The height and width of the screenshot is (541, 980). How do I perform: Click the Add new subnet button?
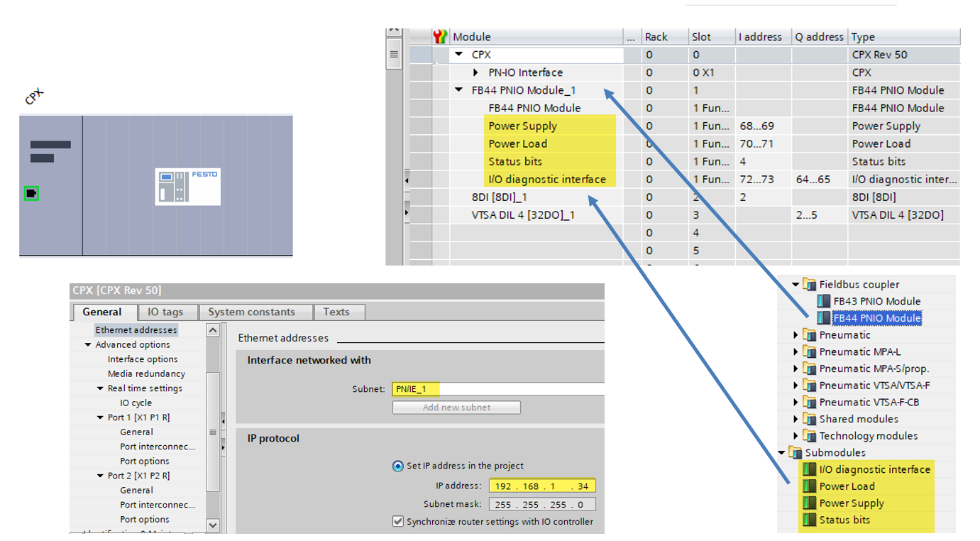coord(456,408)
